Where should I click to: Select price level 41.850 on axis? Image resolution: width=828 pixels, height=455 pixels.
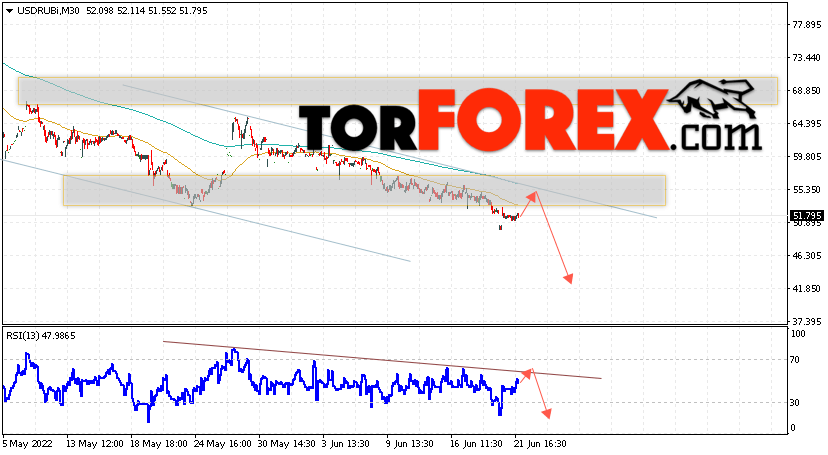tap(806, 289)
